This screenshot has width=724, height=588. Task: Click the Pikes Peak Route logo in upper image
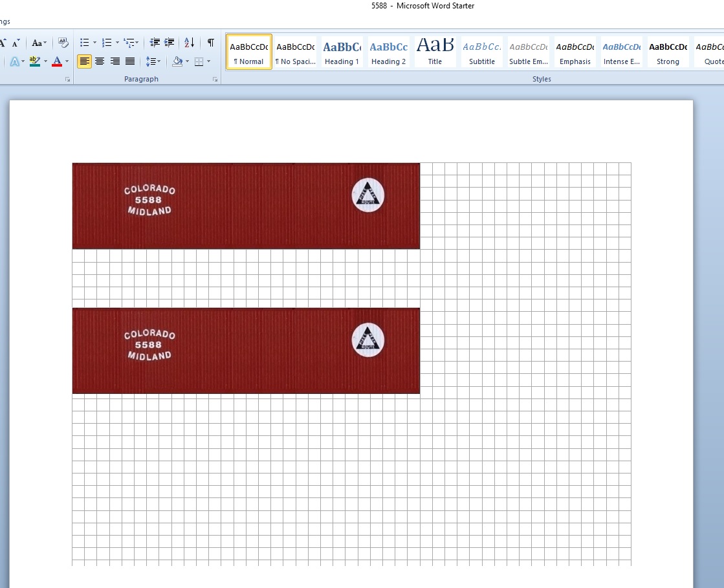368,195
